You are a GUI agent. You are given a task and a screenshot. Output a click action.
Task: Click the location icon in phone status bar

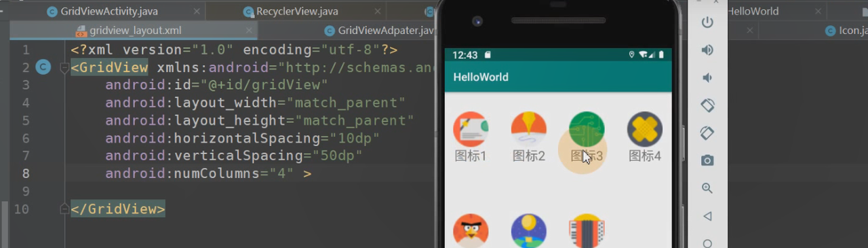point(632,54)
